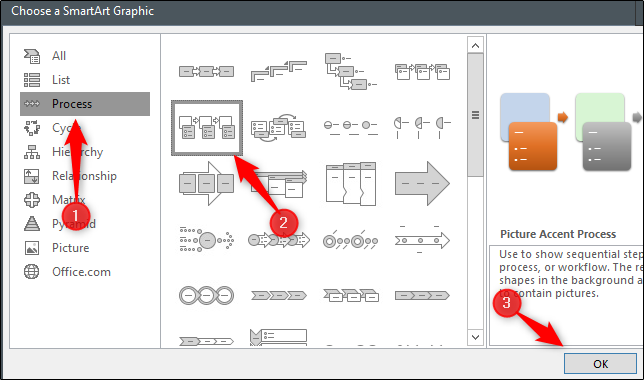Pick the Converging Text layout
Screen dimensions: 644x380
(207, 240)
